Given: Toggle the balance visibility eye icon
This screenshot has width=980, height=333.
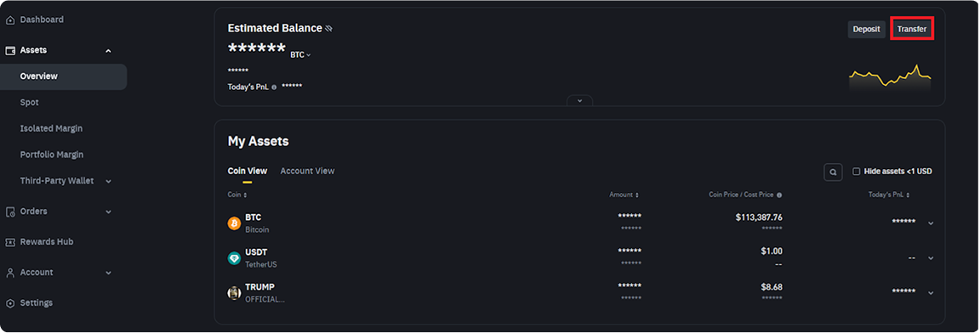Looking at the screenshot, I should [x=329, y=29].
